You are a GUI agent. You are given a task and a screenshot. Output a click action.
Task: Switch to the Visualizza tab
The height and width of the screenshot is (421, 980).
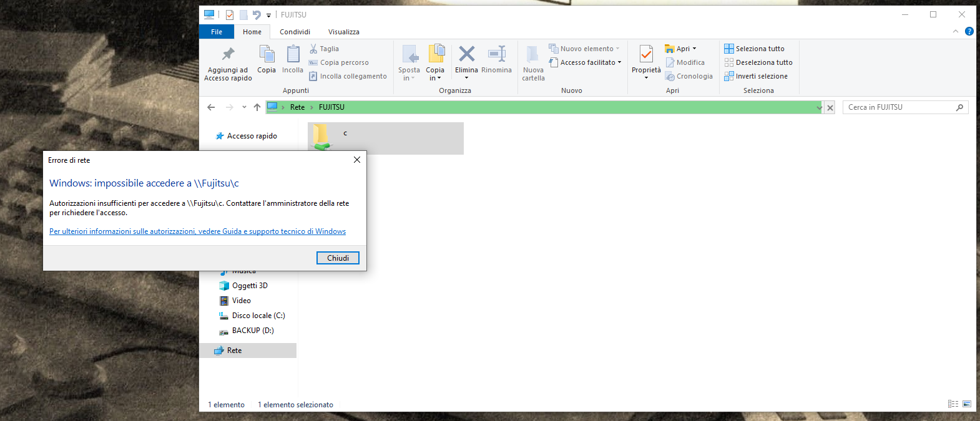[x=344, y=32]
